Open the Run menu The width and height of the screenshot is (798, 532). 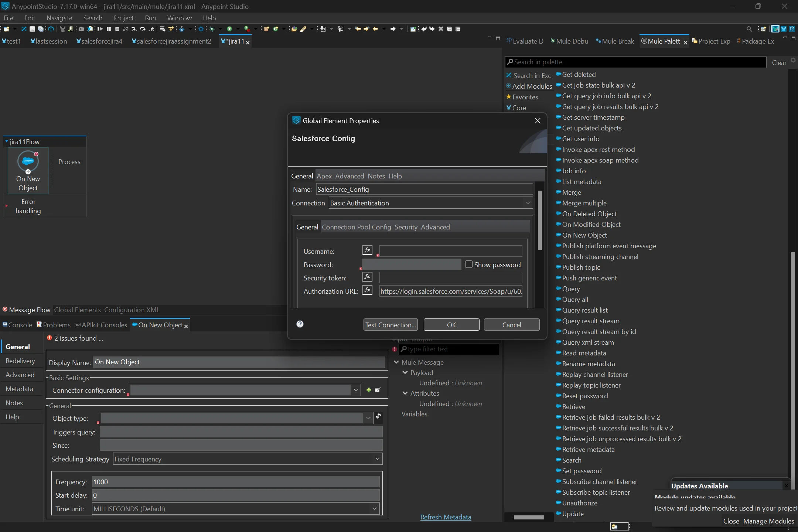click(150, 18)
